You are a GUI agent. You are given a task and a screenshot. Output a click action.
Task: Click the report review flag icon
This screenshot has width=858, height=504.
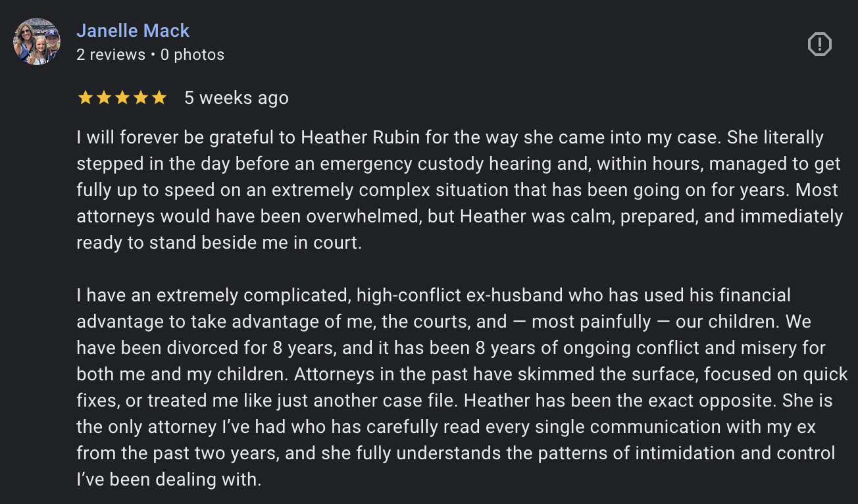click(819, 44)
